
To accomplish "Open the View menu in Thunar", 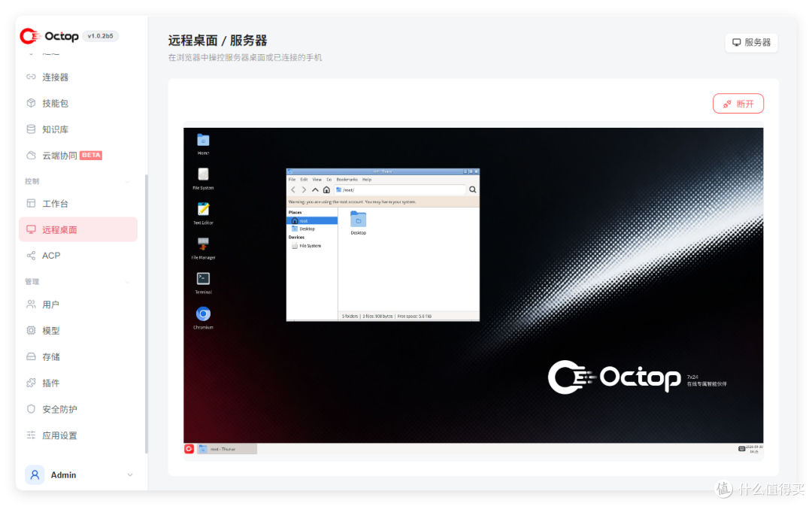I will 317,179.
